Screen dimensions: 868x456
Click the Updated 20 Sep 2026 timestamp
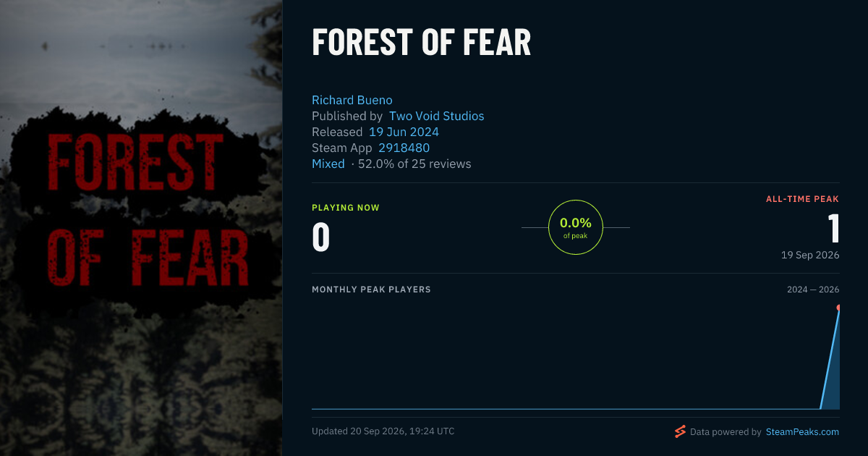coord(383,431)
